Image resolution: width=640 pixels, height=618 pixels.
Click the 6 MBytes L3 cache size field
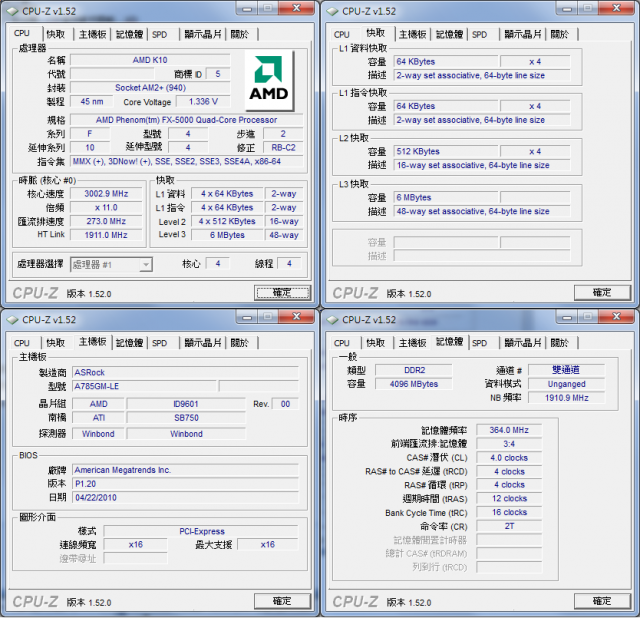coord(446,198)
